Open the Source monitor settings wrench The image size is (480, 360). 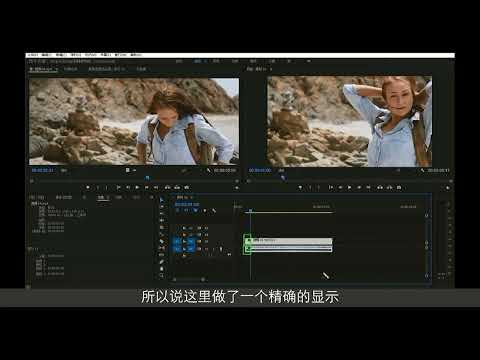pos(209,170)
